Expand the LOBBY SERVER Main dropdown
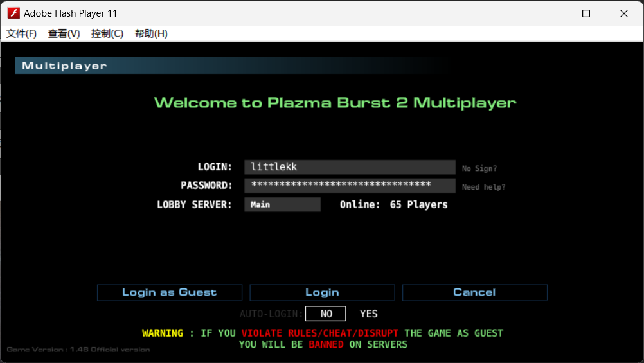 pos(282,204)
